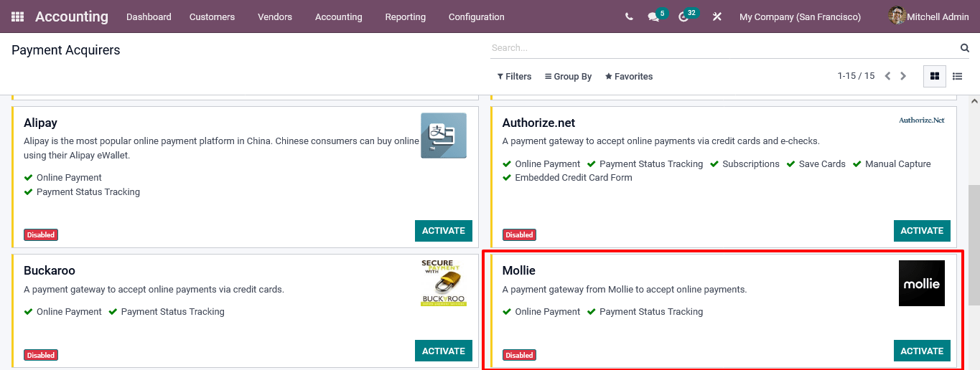Click the Buckaroo card title
The height and width of the screenshot is (370, 980).
(50, 271)
